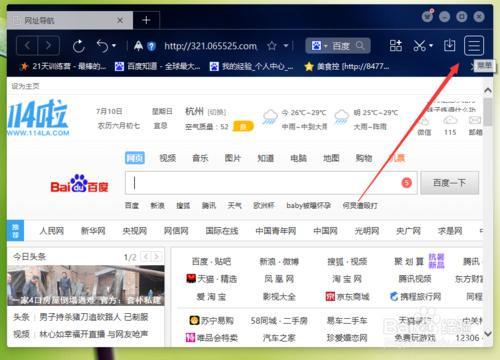The height and width of the screenshot is (360, 500).
Task: Open the dropdown arrow next to the star
Action: click(x=286, y=46)
